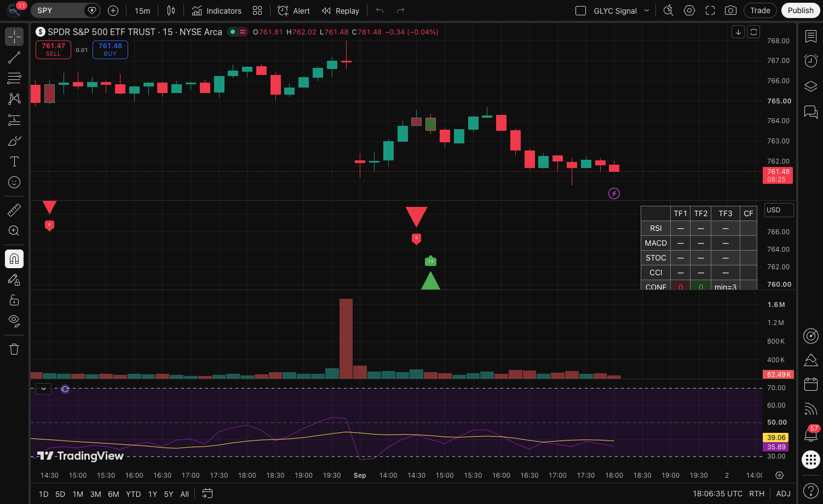
Task: Click the 761.48 BUY button
Action: click(110, 50)
